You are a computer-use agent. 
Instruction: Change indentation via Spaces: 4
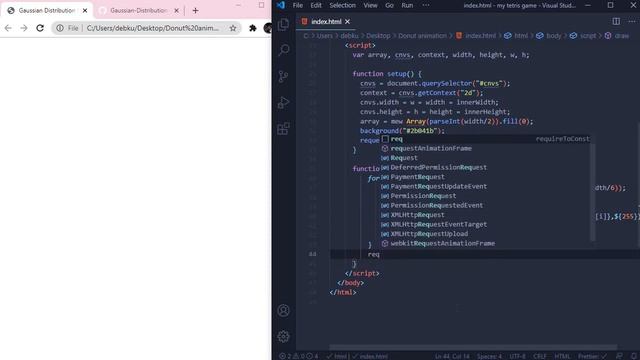point(489,356)
